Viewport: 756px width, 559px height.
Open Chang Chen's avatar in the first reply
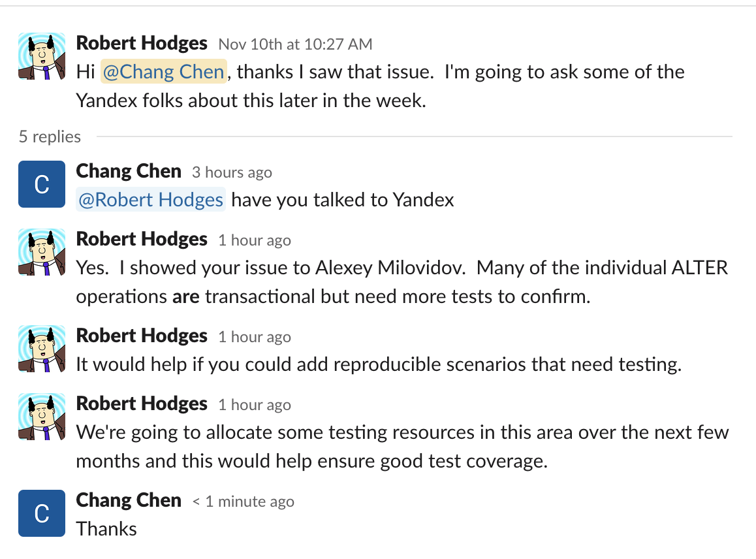coord(41,184)
